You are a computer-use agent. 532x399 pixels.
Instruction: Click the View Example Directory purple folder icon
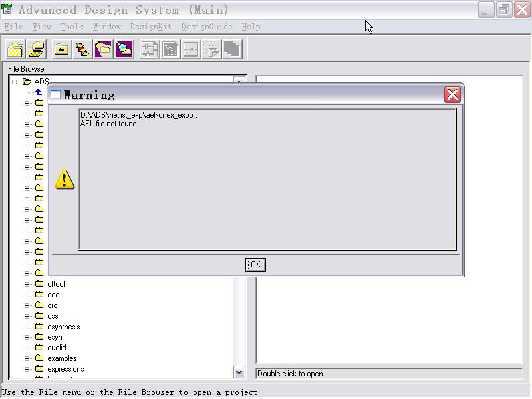[103, 49]
